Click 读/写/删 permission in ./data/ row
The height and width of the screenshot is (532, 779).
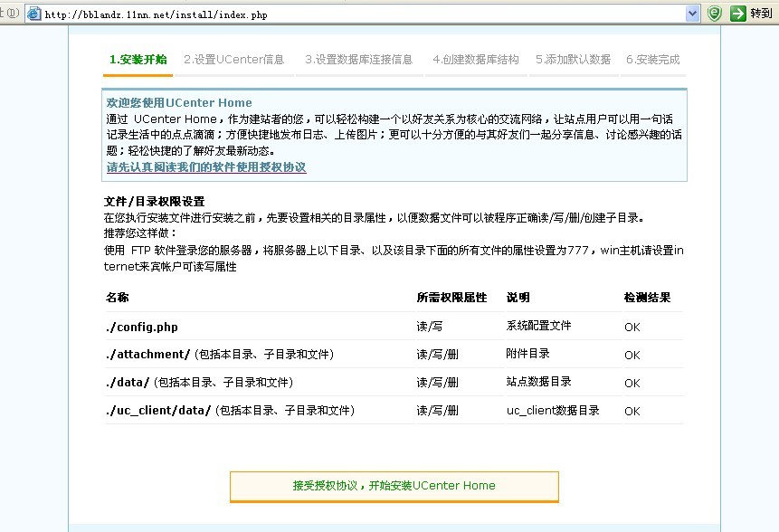tap(438, 382)
